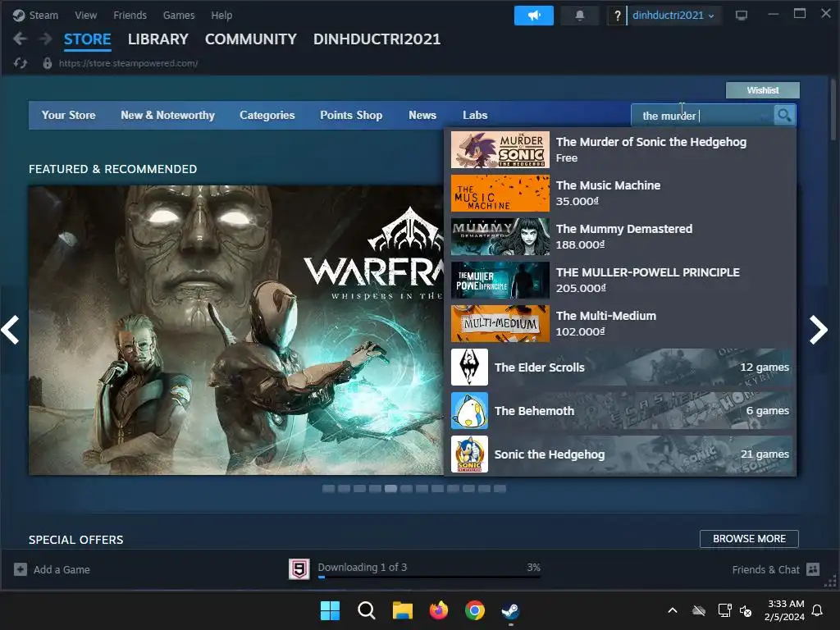The height and width of the screenshot is (630, 840).
Task: Go back with the left arrow
Action: (x=20, y=39)
